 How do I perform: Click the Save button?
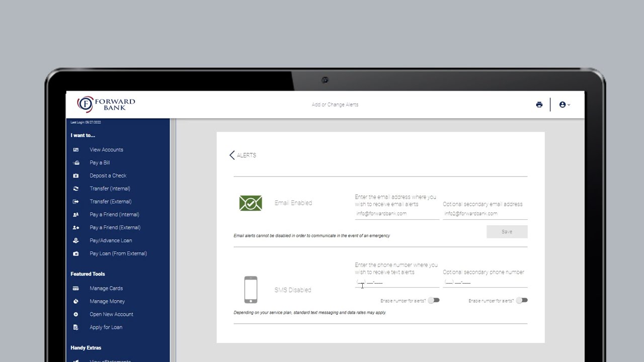click(507, 232)
